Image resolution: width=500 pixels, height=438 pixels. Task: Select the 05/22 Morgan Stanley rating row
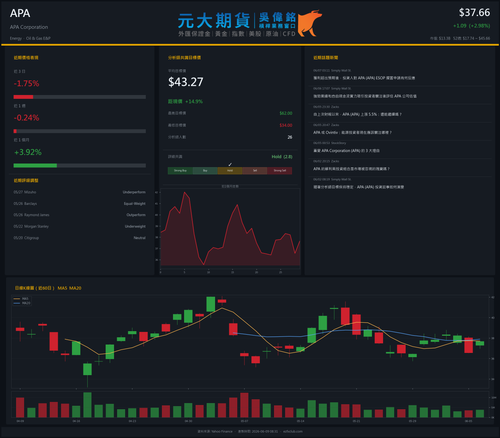80,226
